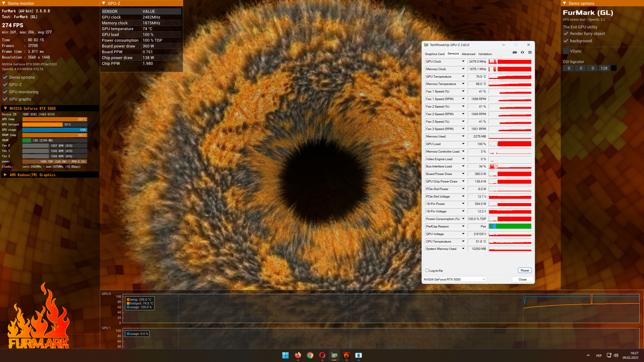Screen dimensions: 644x362
Task: Click the 274 FPS readout
Action: 13,25
